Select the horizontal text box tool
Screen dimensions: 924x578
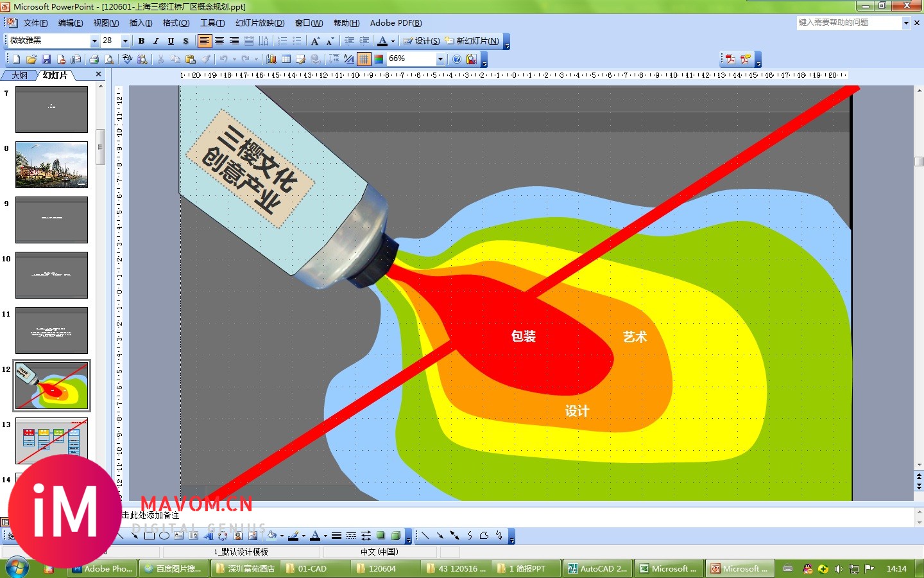179,536
